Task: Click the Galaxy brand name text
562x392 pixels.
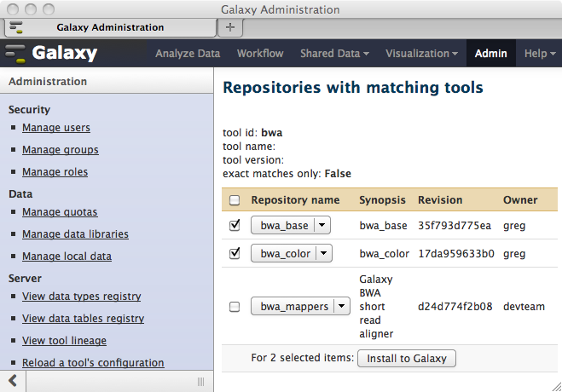Action: tap(65, 54)
